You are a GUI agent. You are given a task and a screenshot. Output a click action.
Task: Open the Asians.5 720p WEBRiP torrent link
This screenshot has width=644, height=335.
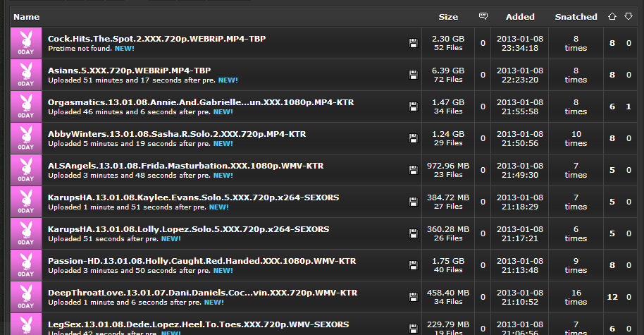129,71
